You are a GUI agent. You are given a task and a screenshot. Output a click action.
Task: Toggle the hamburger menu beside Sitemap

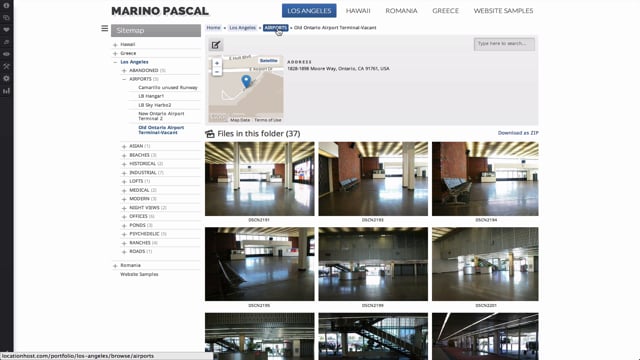coord(105,28)
